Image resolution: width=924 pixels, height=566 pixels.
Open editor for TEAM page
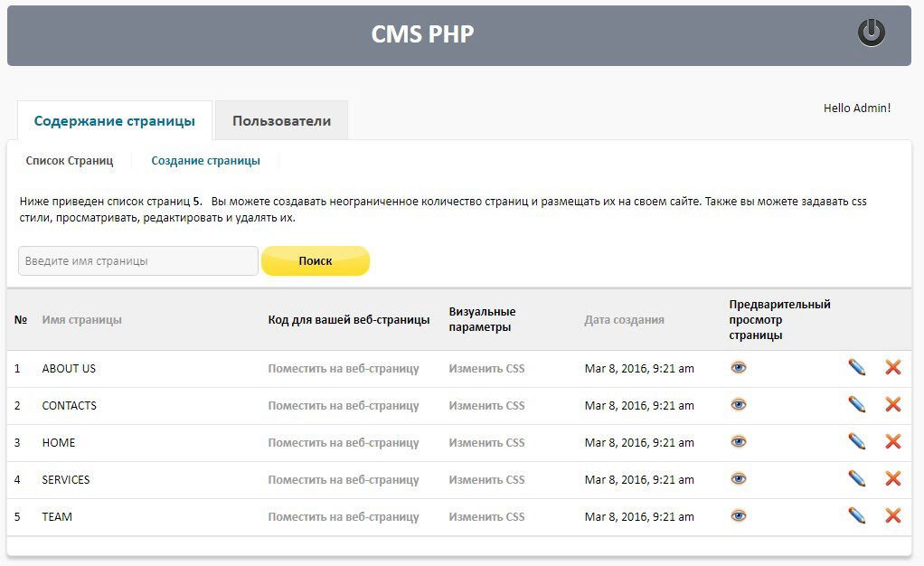857,515
